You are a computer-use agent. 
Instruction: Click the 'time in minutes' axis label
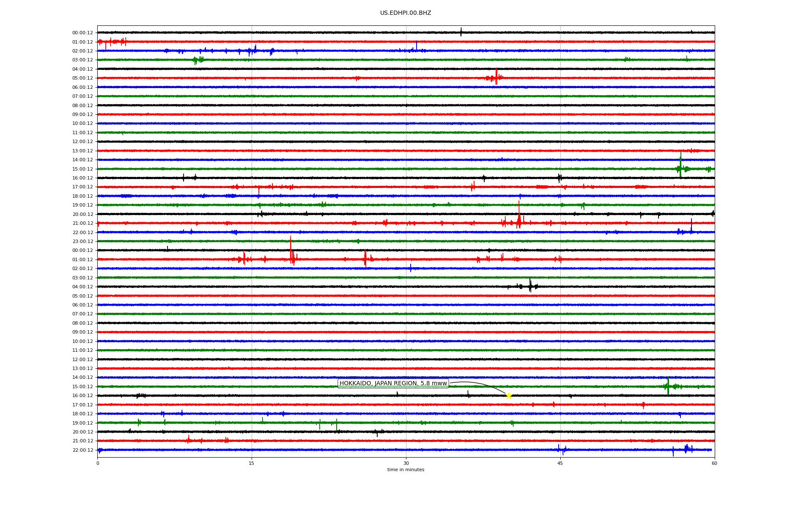406,470
